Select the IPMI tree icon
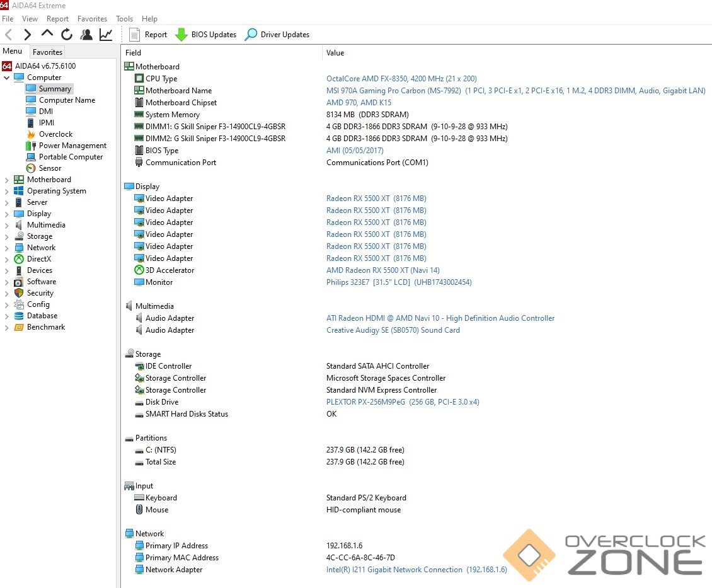Screen dimensions: 712x588 (31, 123)
